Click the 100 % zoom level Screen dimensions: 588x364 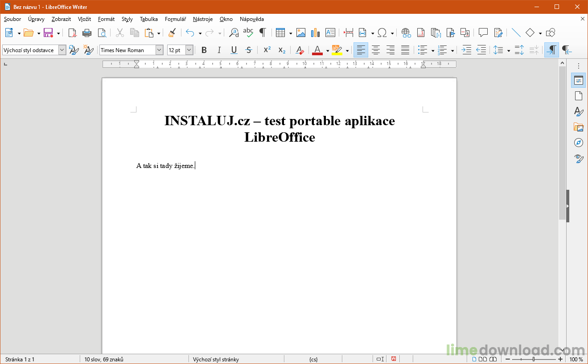click(x=576, y=359)
